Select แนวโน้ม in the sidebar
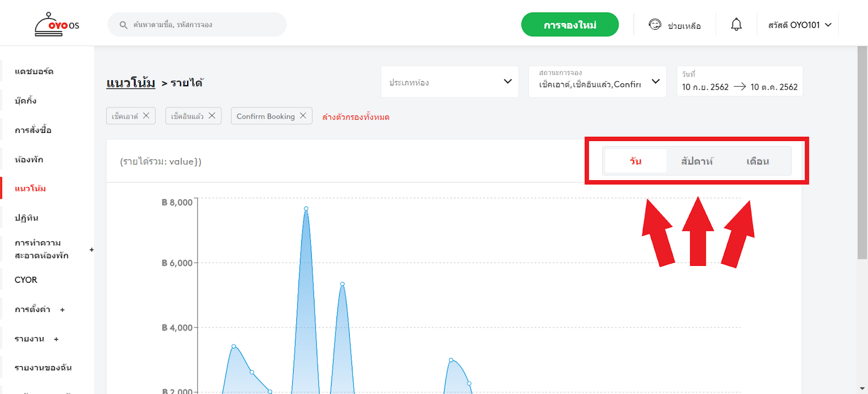This screenshot has width=868, height=394. point(30,188)
